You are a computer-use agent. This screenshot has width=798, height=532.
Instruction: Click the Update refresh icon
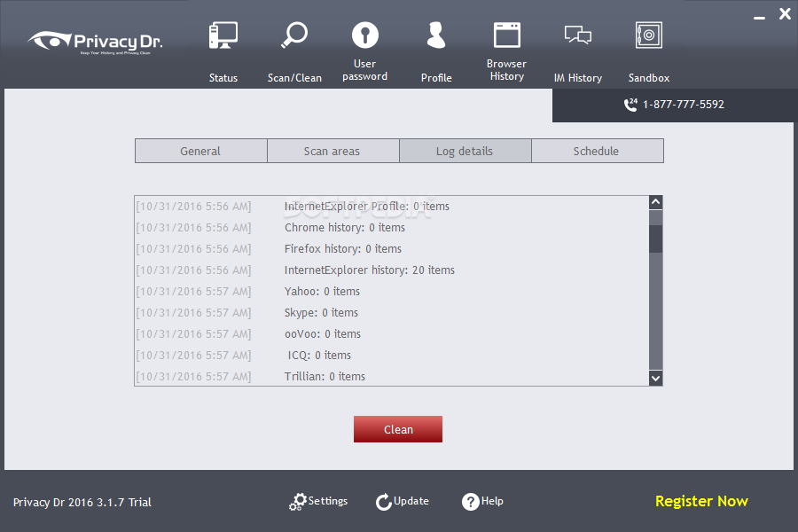(x=384, y=502)
